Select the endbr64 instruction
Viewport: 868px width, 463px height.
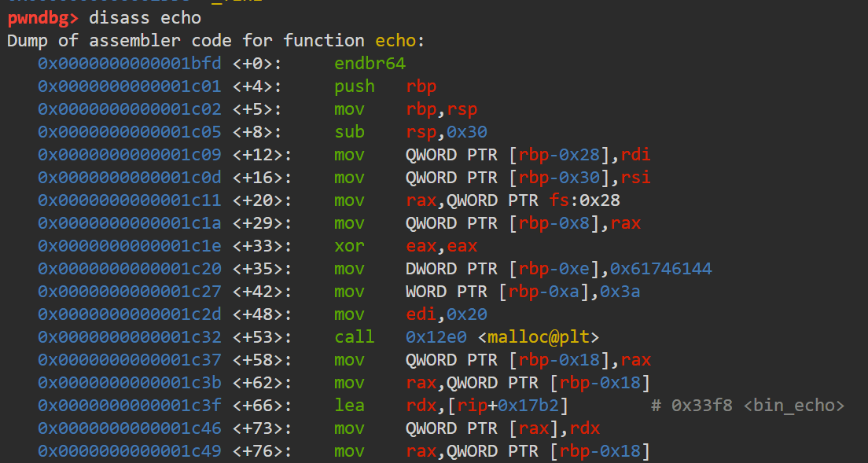[x=370, y=64]
